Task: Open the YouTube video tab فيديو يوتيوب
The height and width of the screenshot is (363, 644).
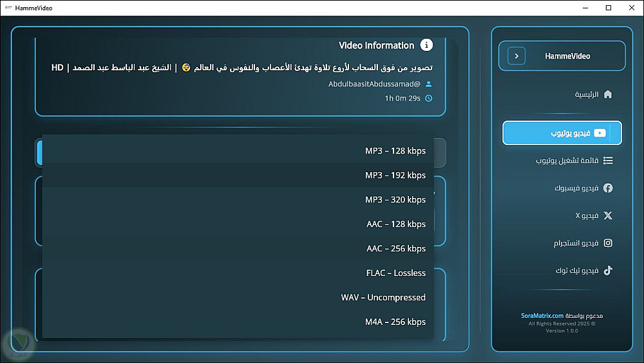Action: pyautogui.click(x=562, y=133)
